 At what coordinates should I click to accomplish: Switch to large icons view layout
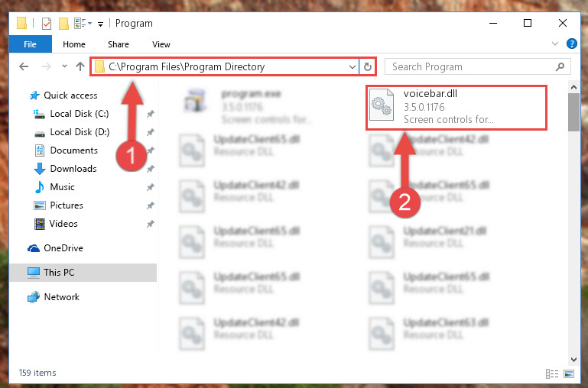pos(569,373)
